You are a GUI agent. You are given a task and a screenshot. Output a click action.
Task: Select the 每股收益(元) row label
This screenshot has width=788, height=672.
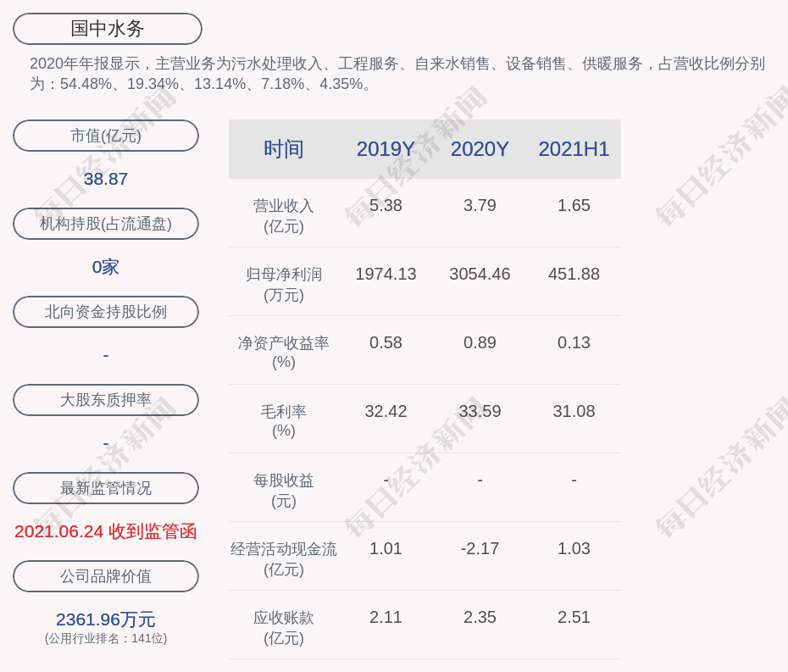point(284,491)
